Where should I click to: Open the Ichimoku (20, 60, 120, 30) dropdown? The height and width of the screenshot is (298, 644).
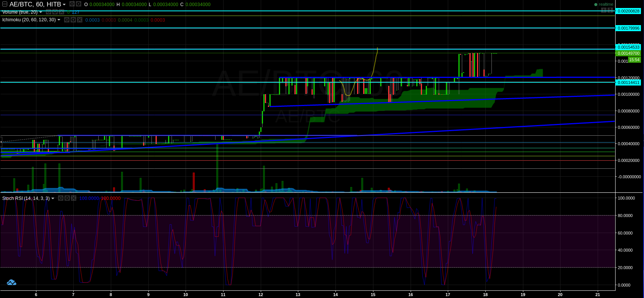[59, 20]
